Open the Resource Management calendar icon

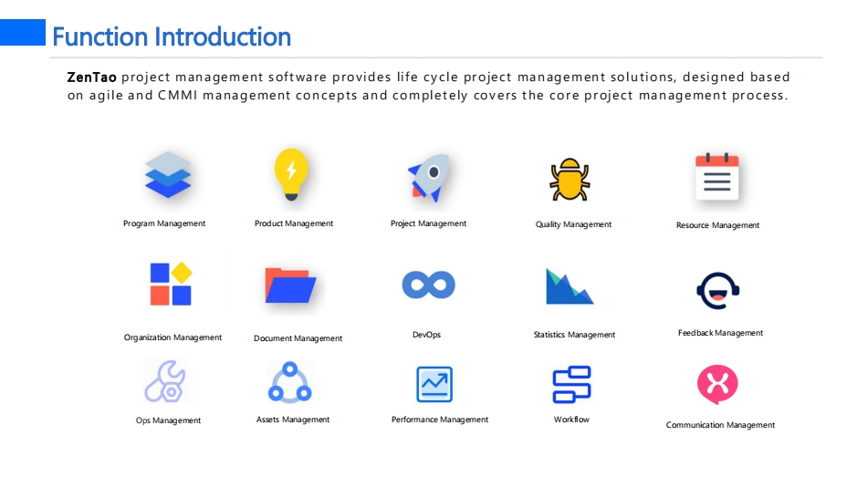716,177
